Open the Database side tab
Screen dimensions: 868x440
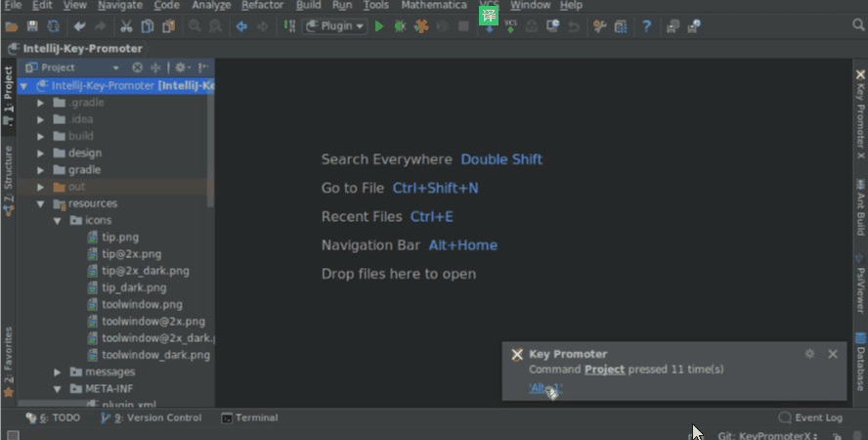tap(860, 361)
